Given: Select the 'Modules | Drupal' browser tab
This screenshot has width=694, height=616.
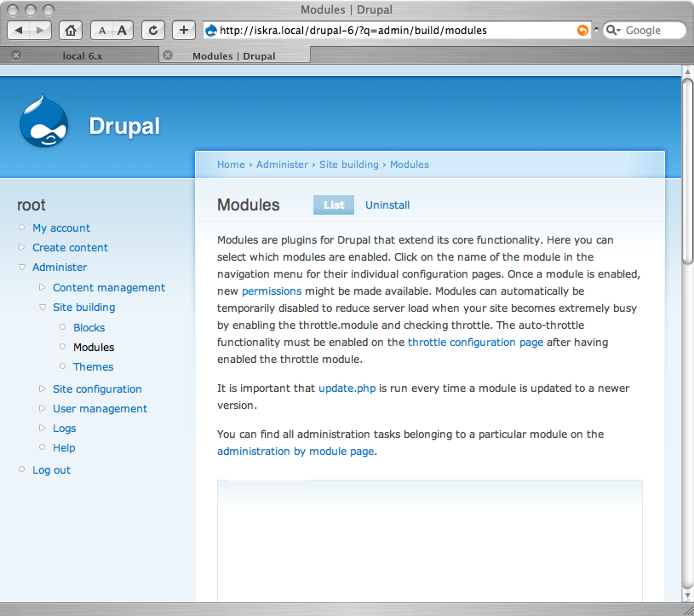Looking at the screenshot, I should [x=233, y=55].
